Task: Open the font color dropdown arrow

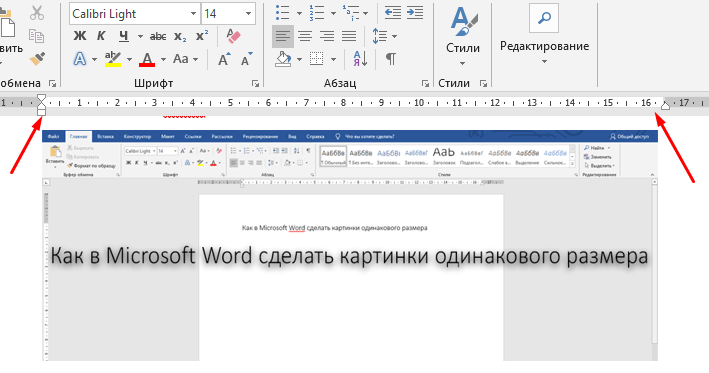Action: (163, 59)
